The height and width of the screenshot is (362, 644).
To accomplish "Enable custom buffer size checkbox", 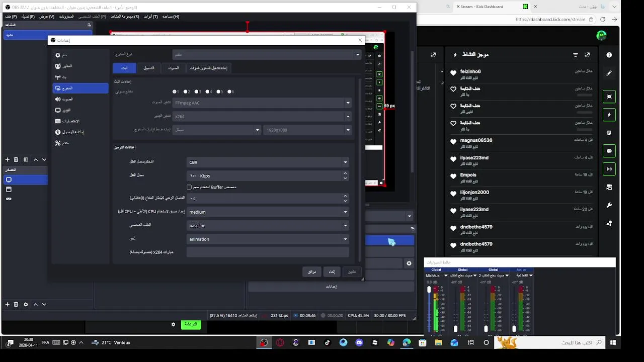I will 189,187.
